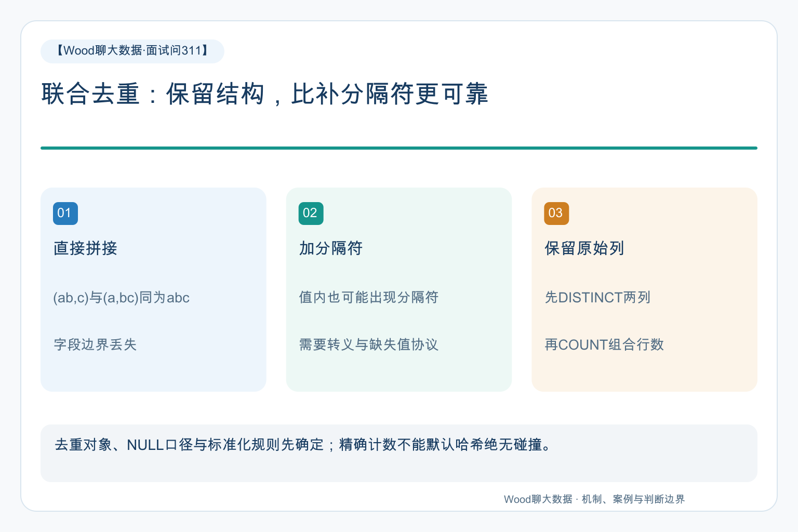Select the card heading 保留原始列
798x532 pixels.
click(584, 248)
